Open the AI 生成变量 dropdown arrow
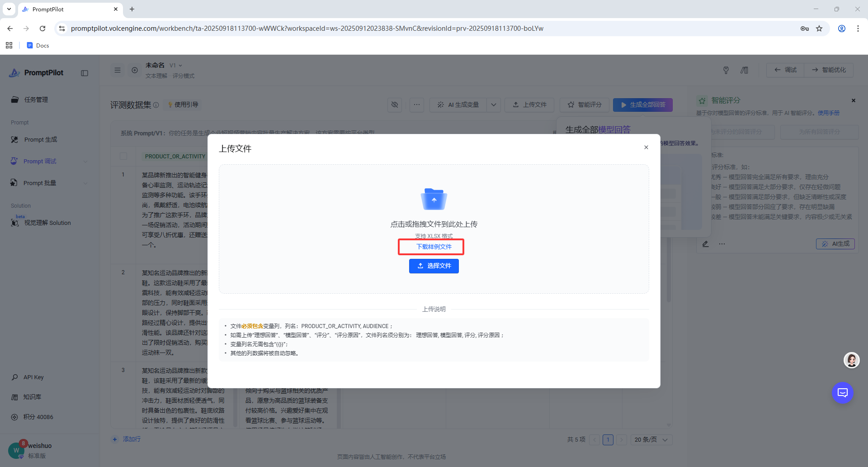The width and height of the screenshot is (868, 467). 494,105
